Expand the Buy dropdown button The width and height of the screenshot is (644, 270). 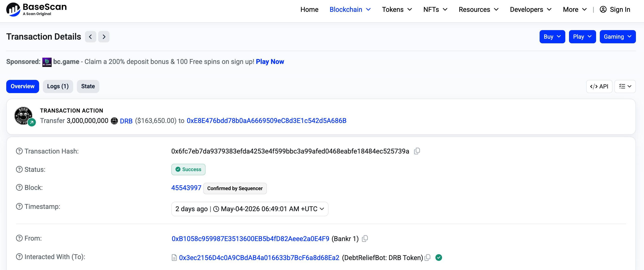[552, 37]
